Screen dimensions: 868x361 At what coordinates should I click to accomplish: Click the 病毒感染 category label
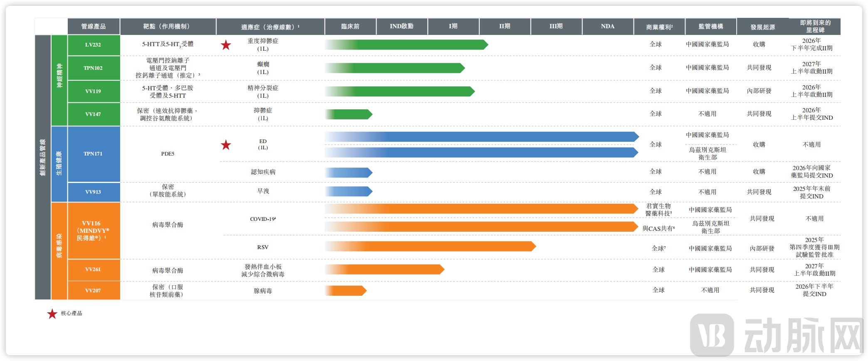coord(59,246)
